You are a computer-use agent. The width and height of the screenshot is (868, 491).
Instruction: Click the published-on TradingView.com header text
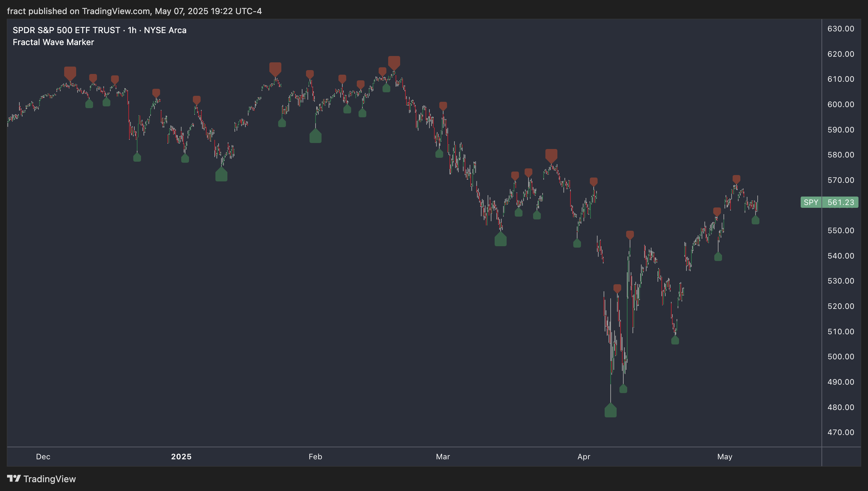pyautogui.click(x=134, y=11)
